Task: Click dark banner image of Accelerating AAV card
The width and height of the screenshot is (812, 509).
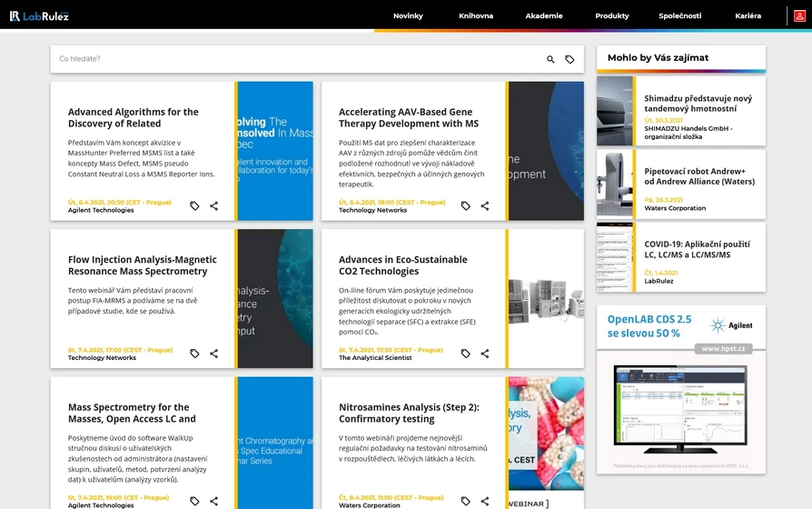Action: point(547,151)
